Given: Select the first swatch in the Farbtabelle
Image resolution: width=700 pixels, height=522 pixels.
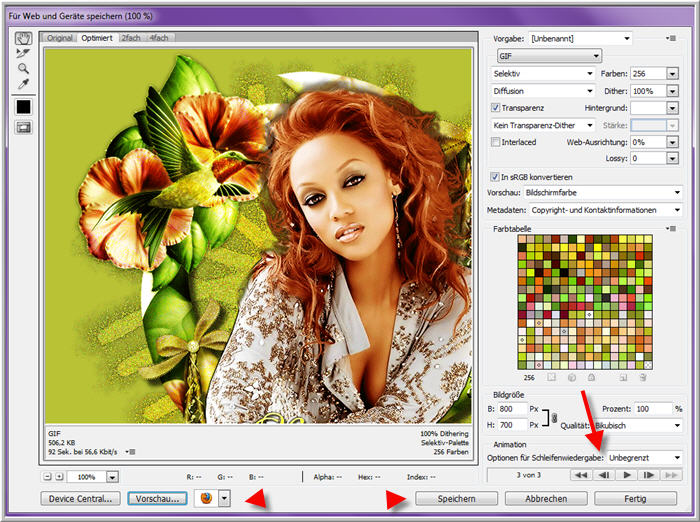Looking at the screenshot, I should click(522, 239).
